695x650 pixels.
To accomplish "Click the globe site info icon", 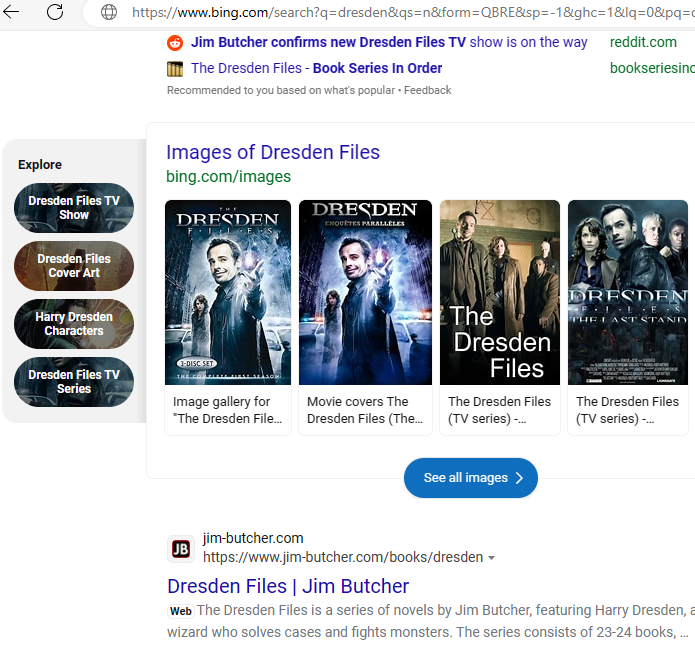I will (x=109, y=12).
